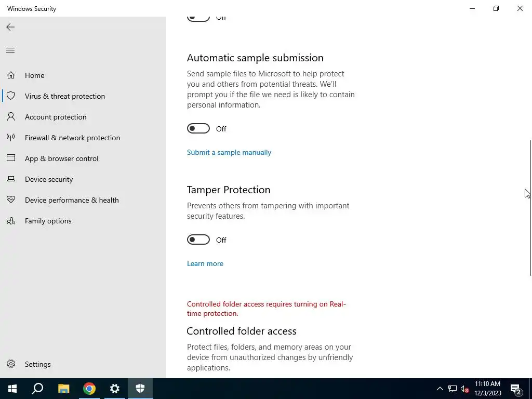
Task: Click the network tray icon
Action: (x=453, y=389)
